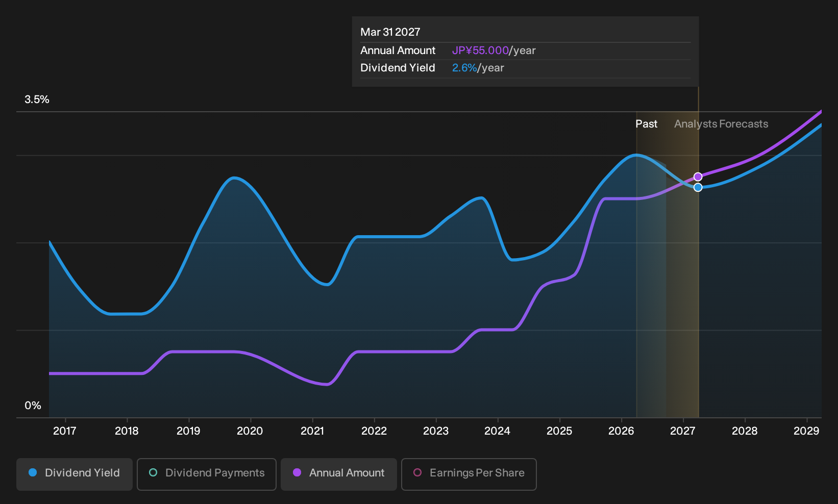Select the blue Dividend Yield data point marker
838x504 pixels.
pos(698,187)
